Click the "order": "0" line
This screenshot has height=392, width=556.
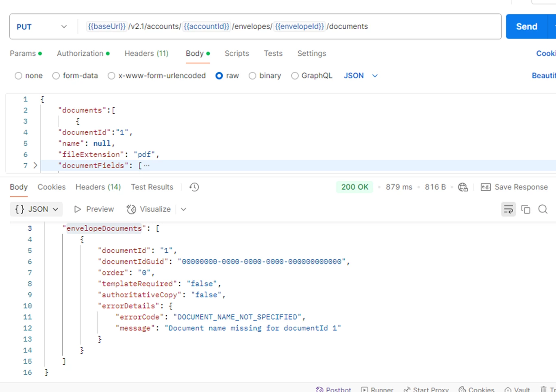(126, 273)
